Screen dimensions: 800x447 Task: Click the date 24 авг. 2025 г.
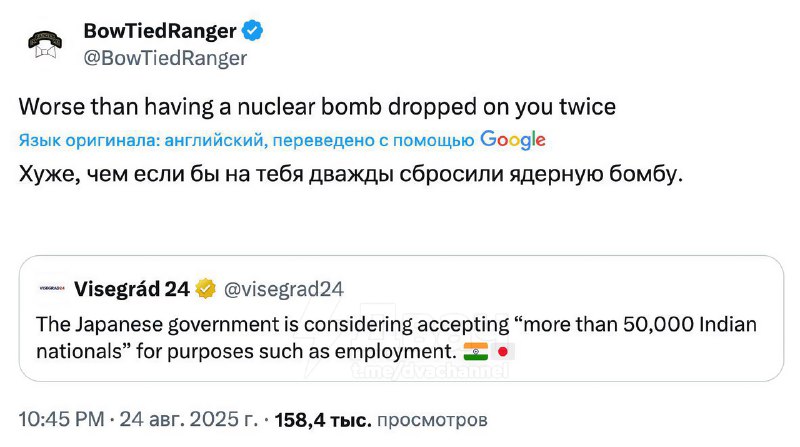[188, 419]
